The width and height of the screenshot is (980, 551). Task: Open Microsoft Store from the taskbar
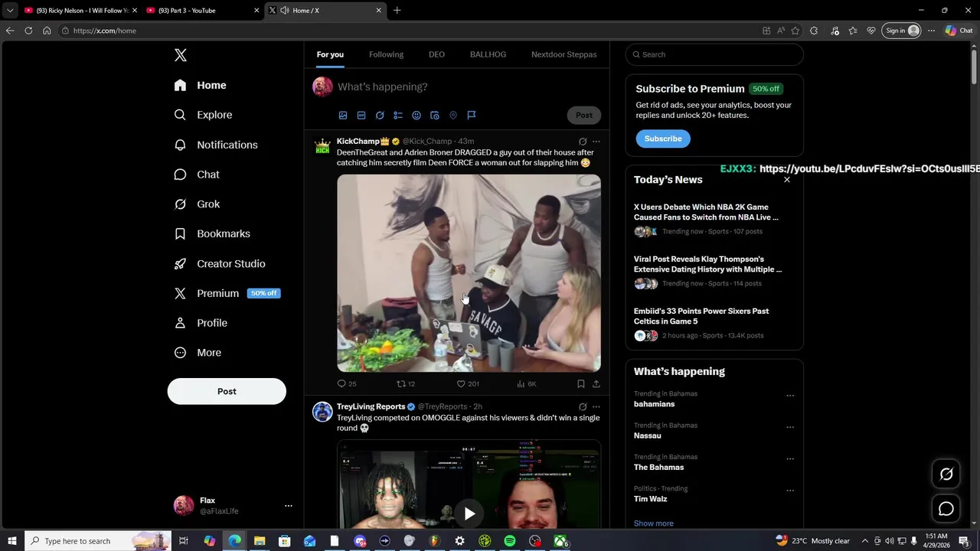click(284, 541)
